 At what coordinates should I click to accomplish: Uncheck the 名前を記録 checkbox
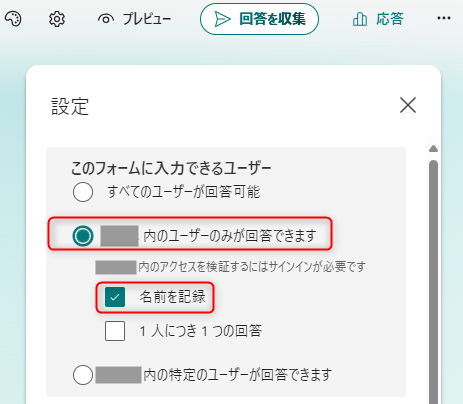tap(115, 297)
